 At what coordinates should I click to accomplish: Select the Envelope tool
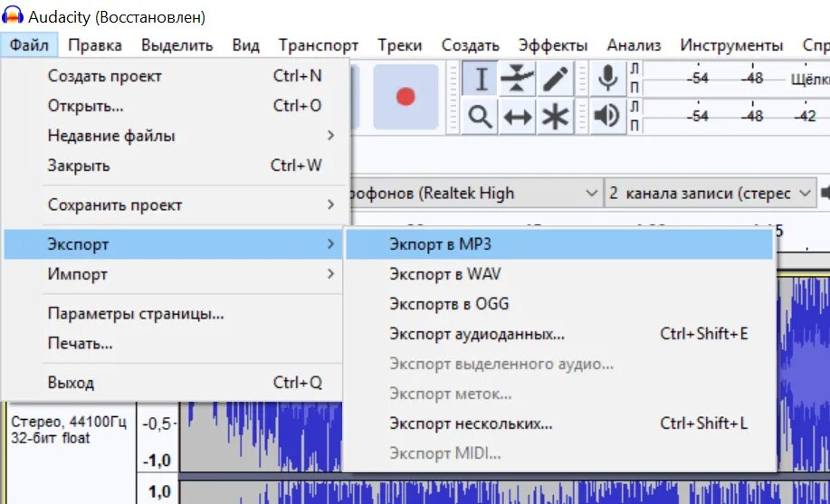(x=517, y=80)
